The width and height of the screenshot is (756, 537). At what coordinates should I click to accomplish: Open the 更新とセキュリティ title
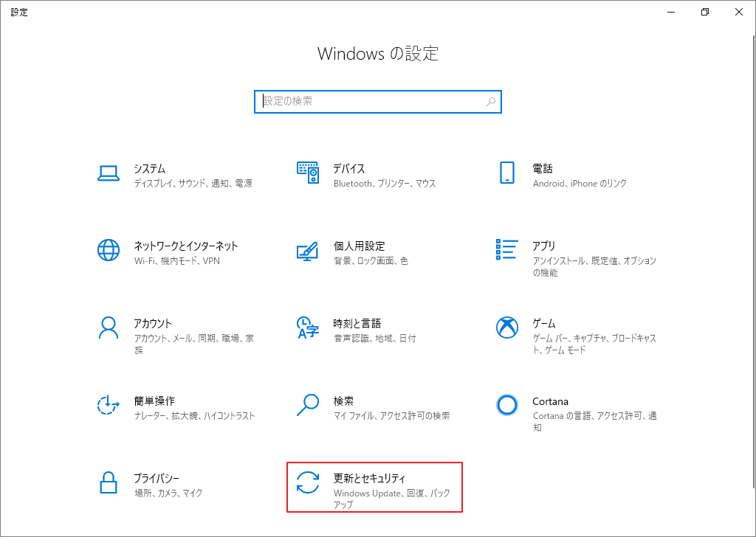pyautogui.click(x=369, y=479)
